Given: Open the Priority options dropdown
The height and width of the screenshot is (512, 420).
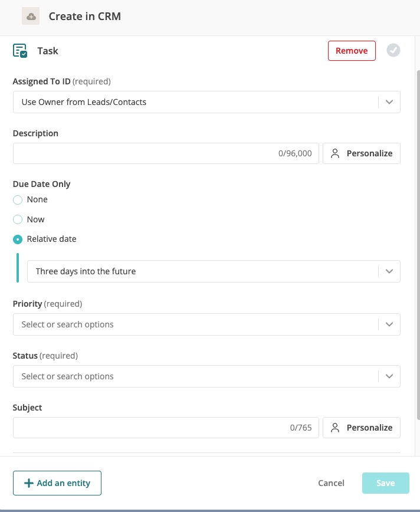Looking at the screenshot, I should tap(206, 324).
